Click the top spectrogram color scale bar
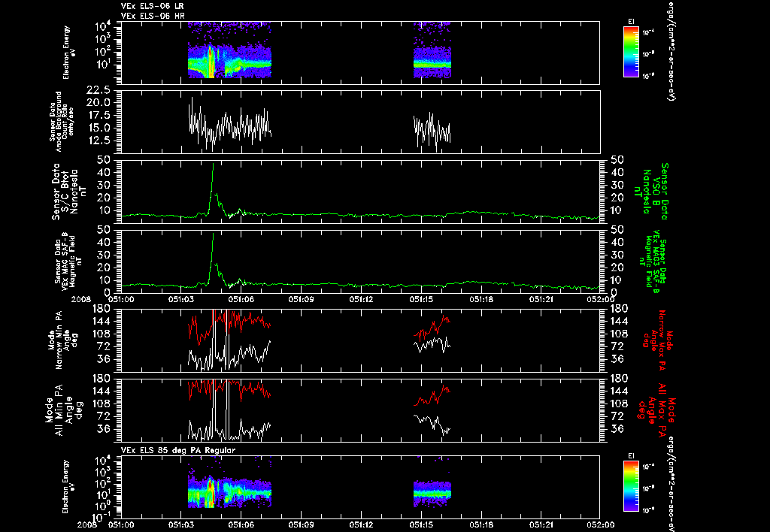 pyautogui.click(x=631, y=52)
